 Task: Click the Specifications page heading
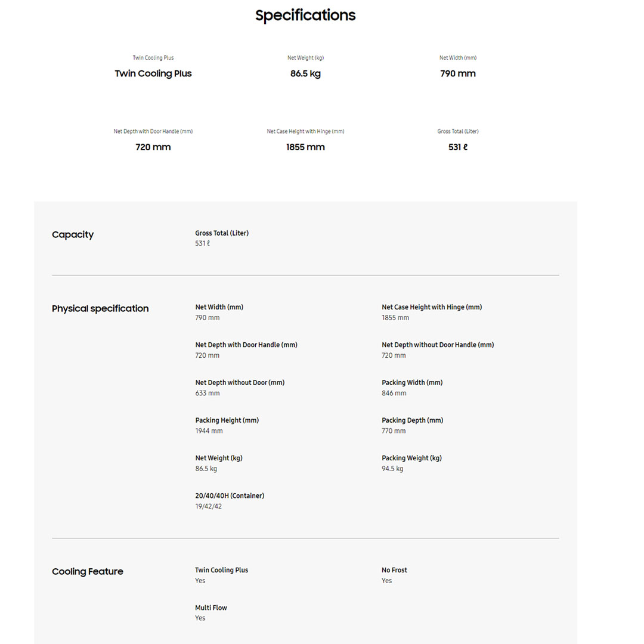tap(305, 16)
